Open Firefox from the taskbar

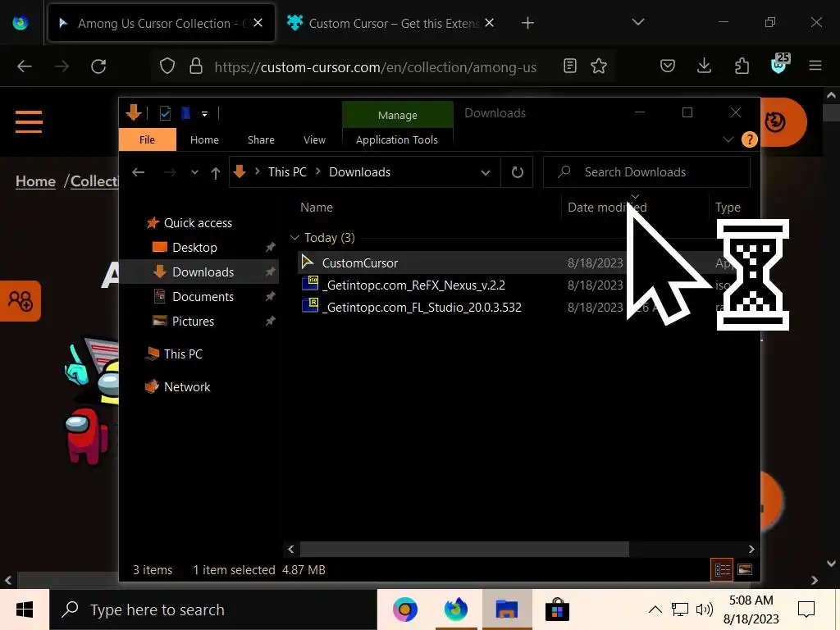[x=456, y=609]
